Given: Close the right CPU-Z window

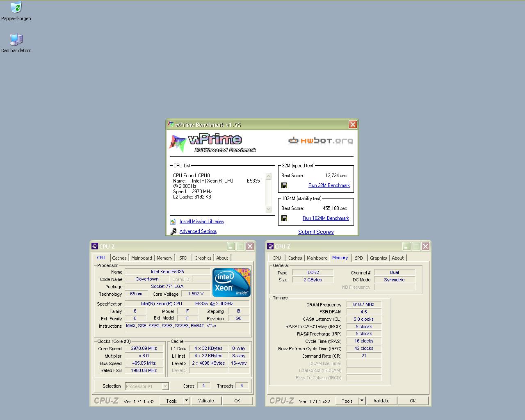Looking at the screenshot, I should click(425, 246).
